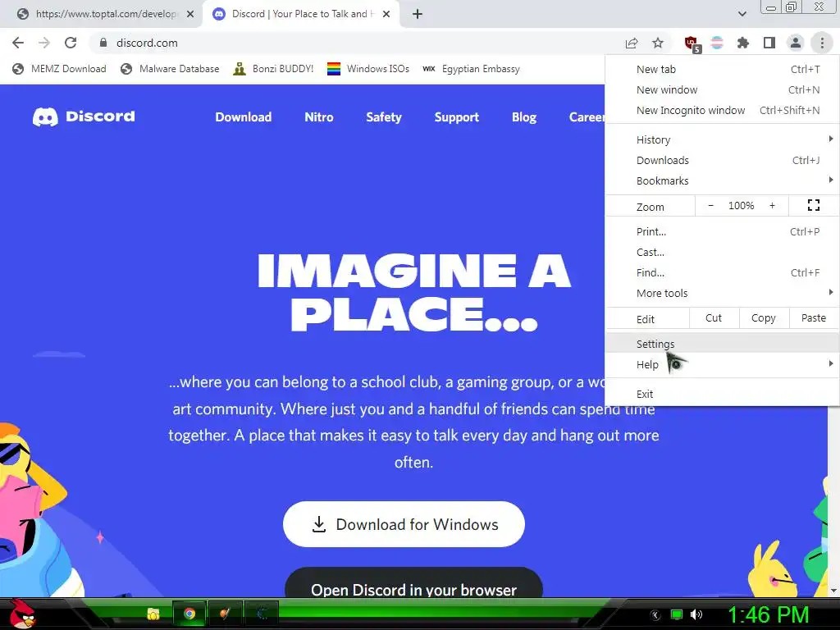Open the dark blue taskbar icon

(262, 614)
